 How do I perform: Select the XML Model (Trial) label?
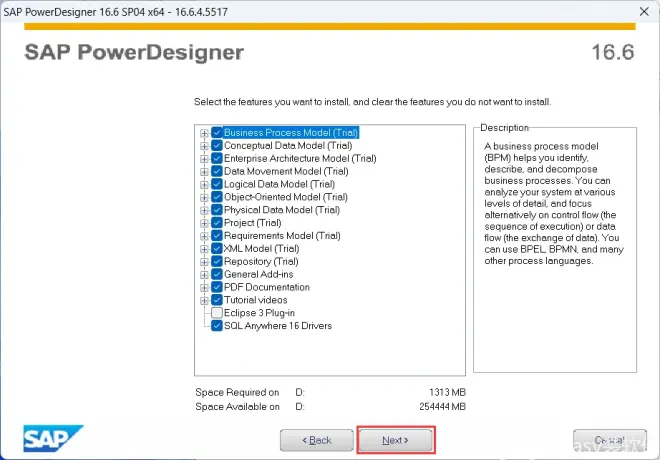pyautogui.click(x=261, y=248)
